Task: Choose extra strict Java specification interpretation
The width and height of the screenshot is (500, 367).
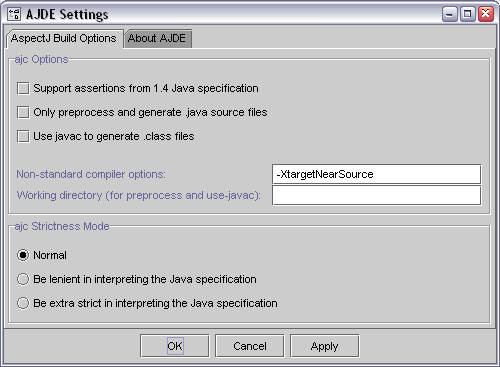Action: click(x=23, y=303)
